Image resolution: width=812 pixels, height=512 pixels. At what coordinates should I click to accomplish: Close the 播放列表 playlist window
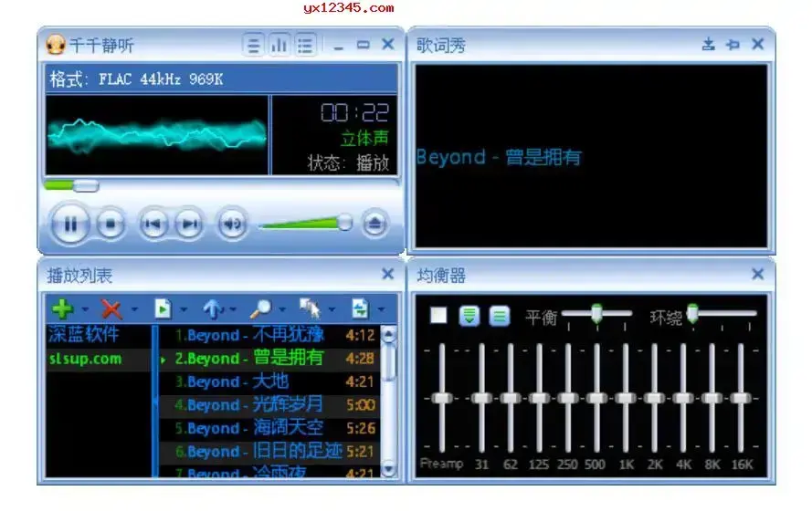(388, 274)
